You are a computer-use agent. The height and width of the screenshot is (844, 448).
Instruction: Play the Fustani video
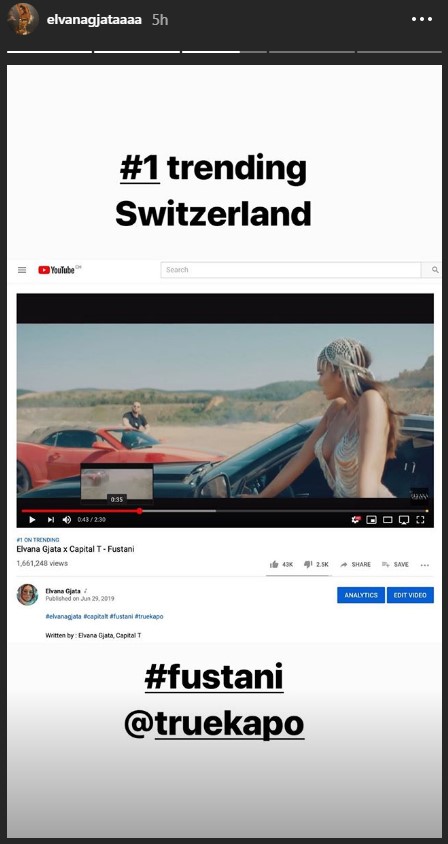tap(32, 519)
